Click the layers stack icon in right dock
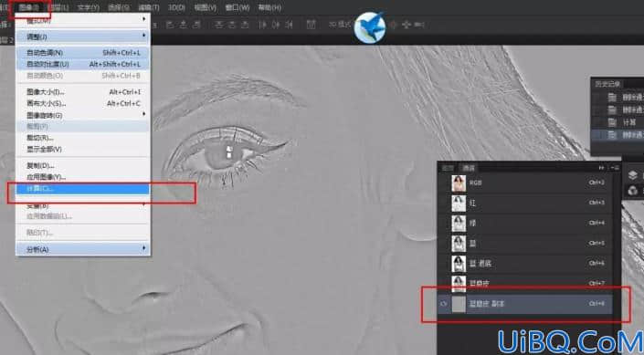The image size is (644, 355). click(x=633, y=175)
